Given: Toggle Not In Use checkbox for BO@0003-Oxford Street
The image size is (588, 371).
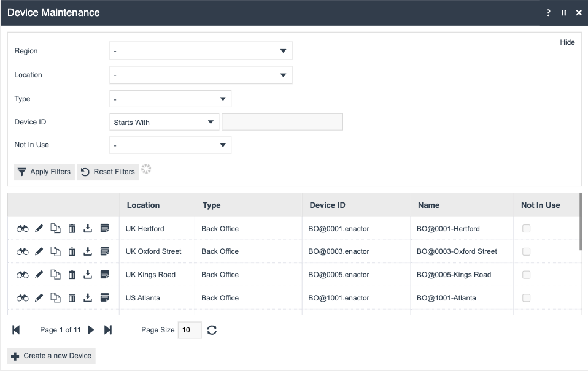Looking at the screenshot, I should (526, 251).
